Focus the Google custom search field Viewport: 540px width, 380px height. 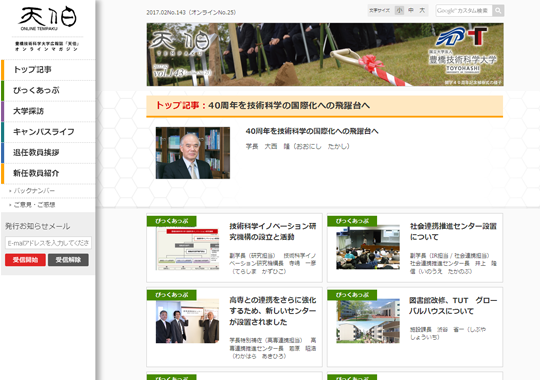click(464, 11)
